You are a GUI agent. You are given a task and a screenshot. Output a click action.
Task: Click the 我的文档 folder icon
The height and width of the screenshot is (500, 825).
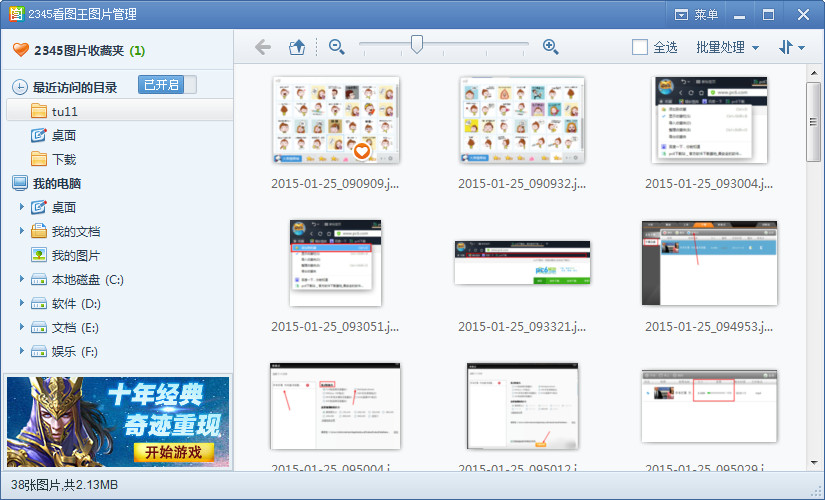(x=39, y=231)
